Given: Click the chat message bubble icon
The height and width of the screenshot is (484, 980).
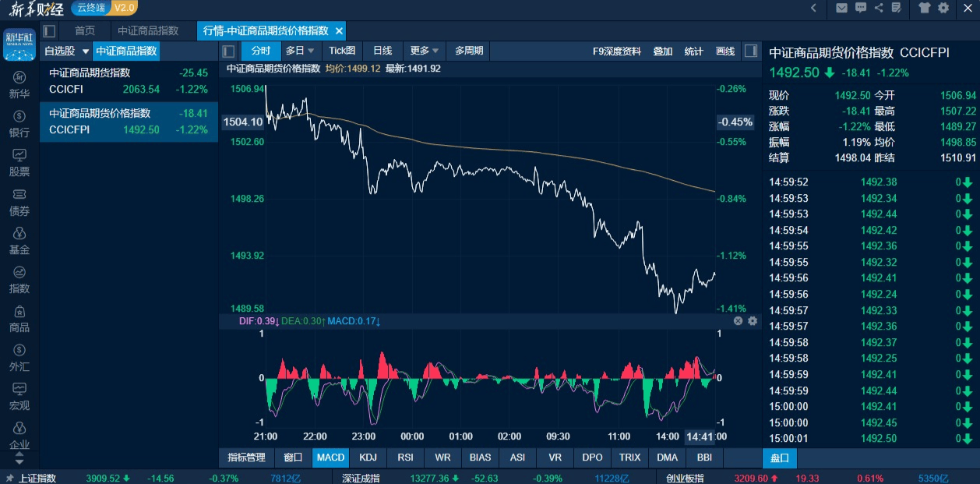Looking at the screenshot, I should tap(860, 8).
